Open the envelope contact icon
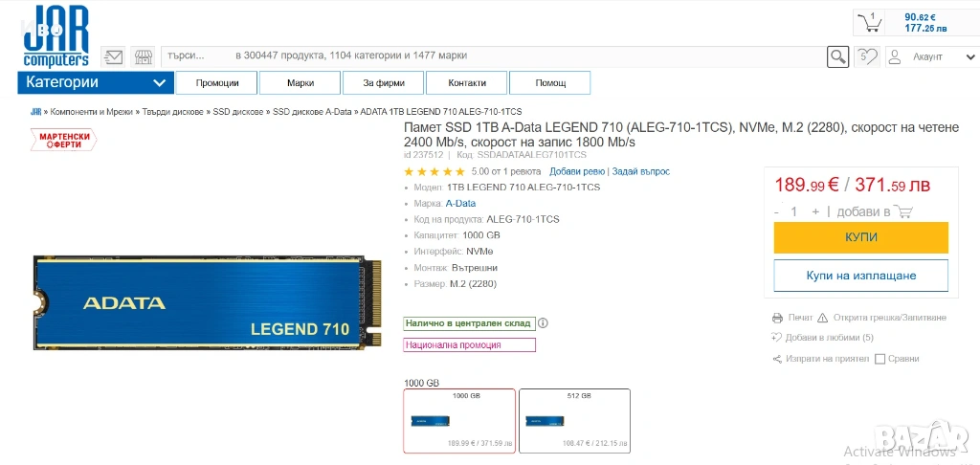 tap(113, 56)
